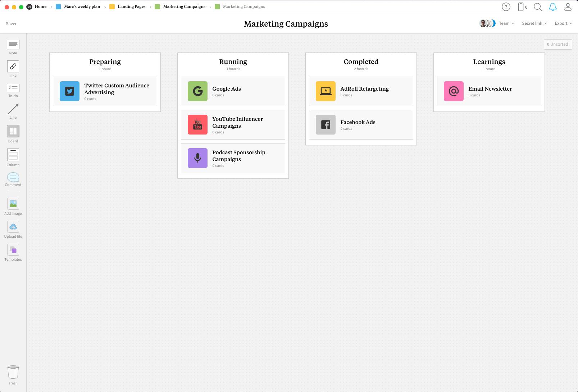
Task: Go to Landing Pages breadcrumb
Action: 132,6
